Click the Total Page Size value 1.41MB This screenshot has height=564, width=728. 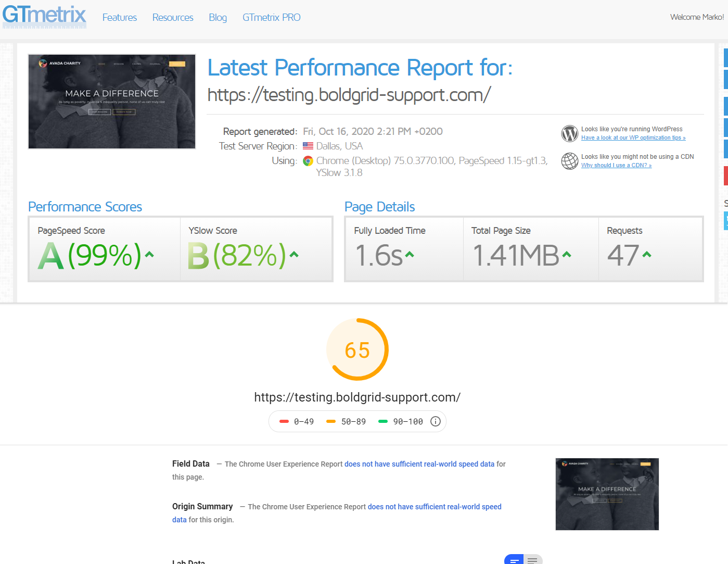click(x=516, y=255)
